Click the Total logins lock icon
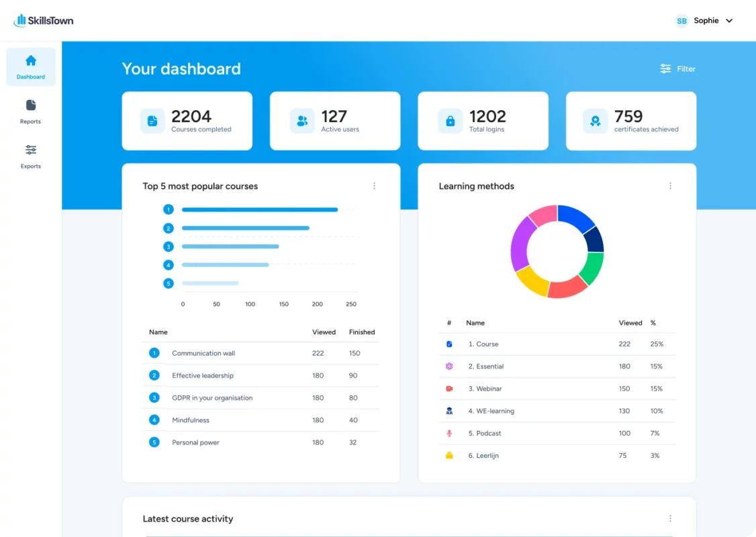This screenshot has height=537, width=756. click(x=450, y=121)
